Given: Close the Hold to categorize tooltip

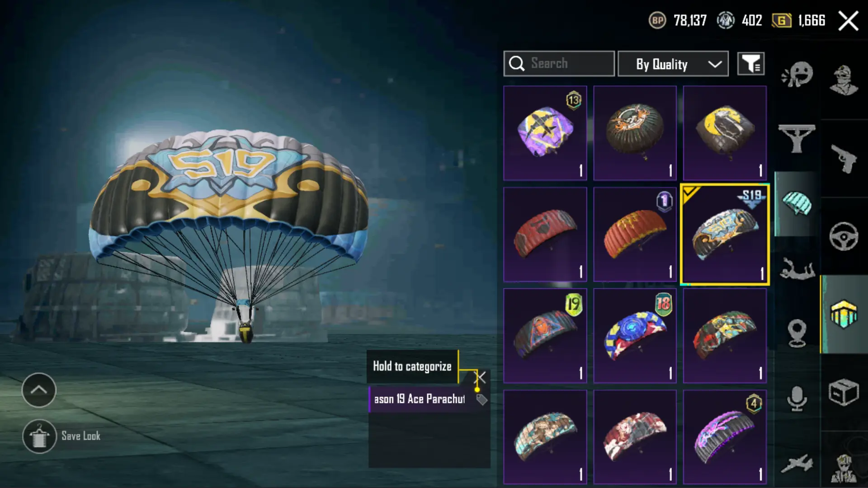Looking at the screenshot, I should pos(480,377).
